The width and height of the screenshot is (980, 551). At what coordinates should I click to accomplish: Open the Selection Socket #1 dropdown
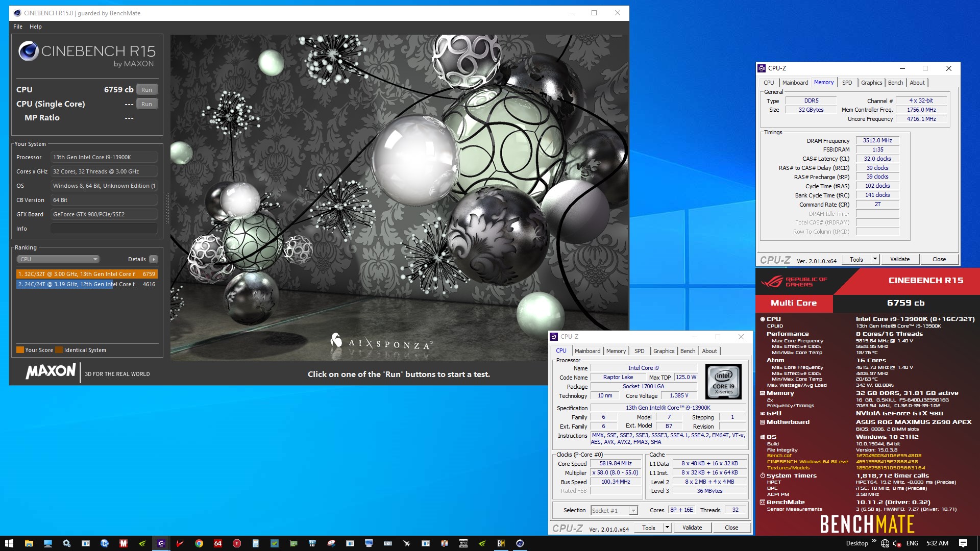614,510
